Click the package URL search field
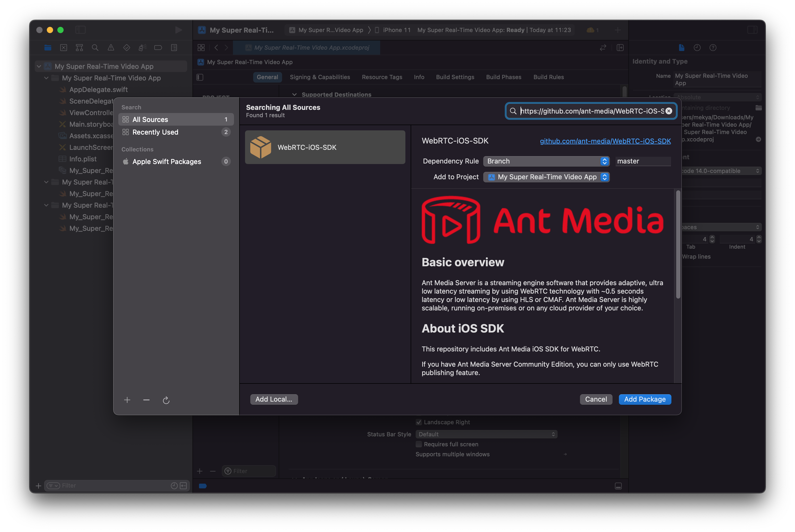This screenshot has width=795, height=532. click(590, 111)
